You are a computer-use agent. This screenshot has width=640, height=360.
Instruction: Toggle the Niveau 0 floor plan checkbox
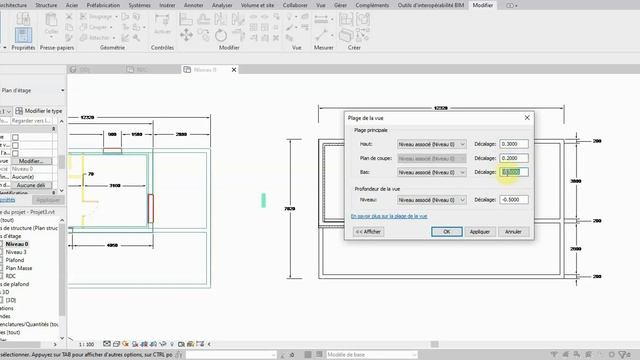pyautogui.click(x=1, y=244)
